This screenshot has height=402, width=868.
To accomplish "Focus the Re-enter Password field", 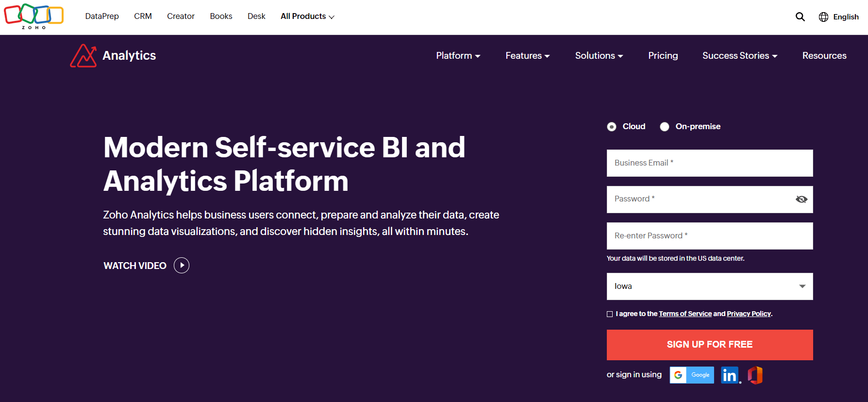I will pos(710,236).
